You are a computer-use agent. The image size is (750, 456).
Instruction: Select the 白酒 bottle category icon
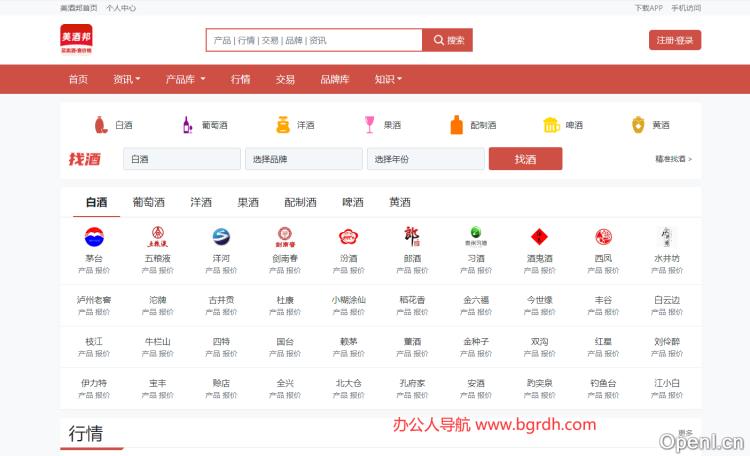coord(100,125)
